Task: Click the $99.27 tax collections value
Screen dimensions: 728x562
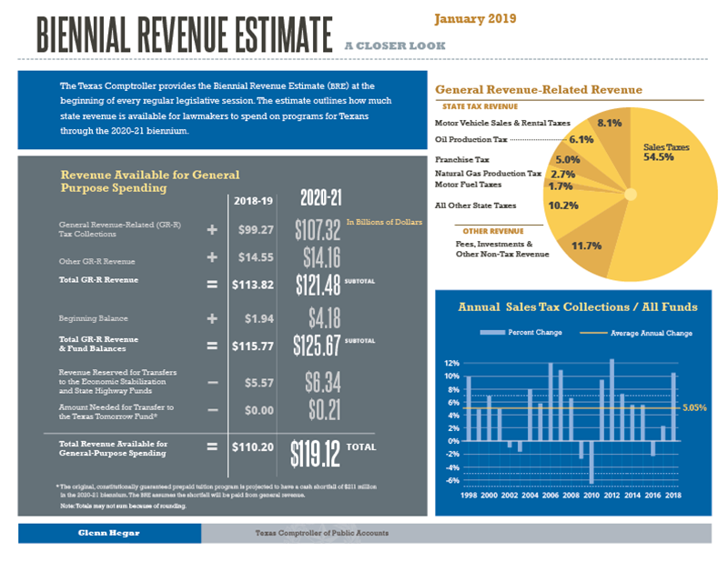Action: tap(256, 230)
